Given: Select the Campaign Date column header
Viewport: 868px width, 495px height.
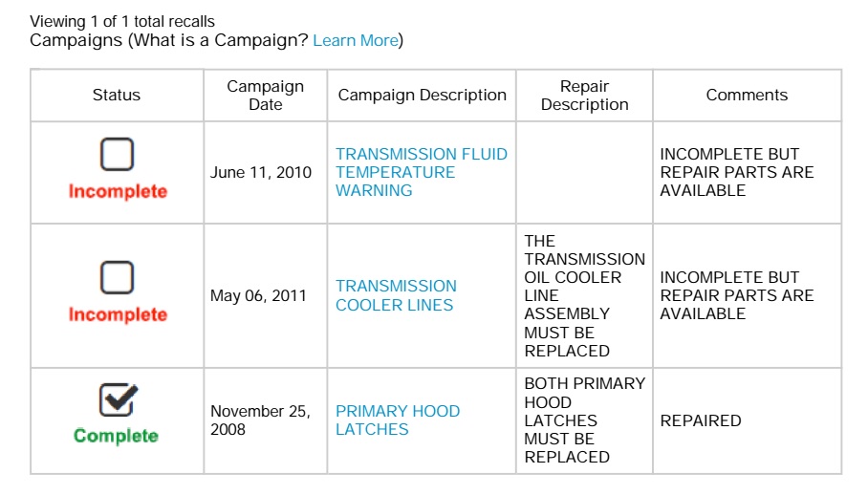Looking at the screenshot, I should (x=265, y=96).
